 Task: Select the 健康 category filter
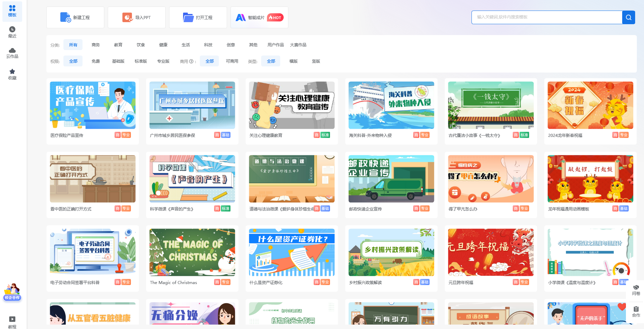point(163,45)
